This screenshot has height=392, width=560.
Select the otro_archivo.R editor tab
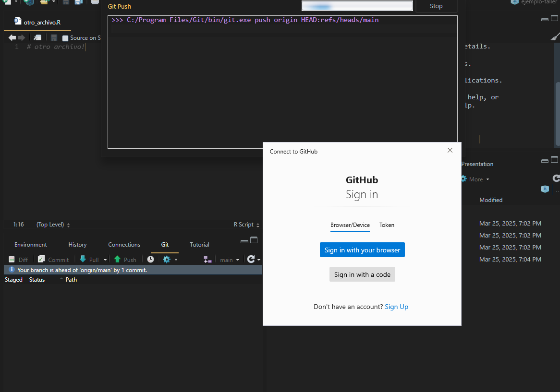[x=37, y=22]
